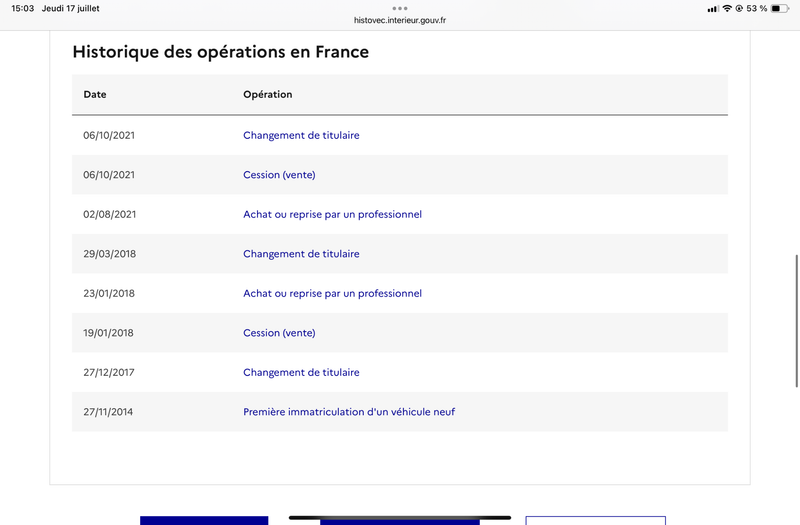Select the date 29/03/2018 cell
Viewport: 800px width, 525px height.
pyautogui.click(x=110, y=254)
